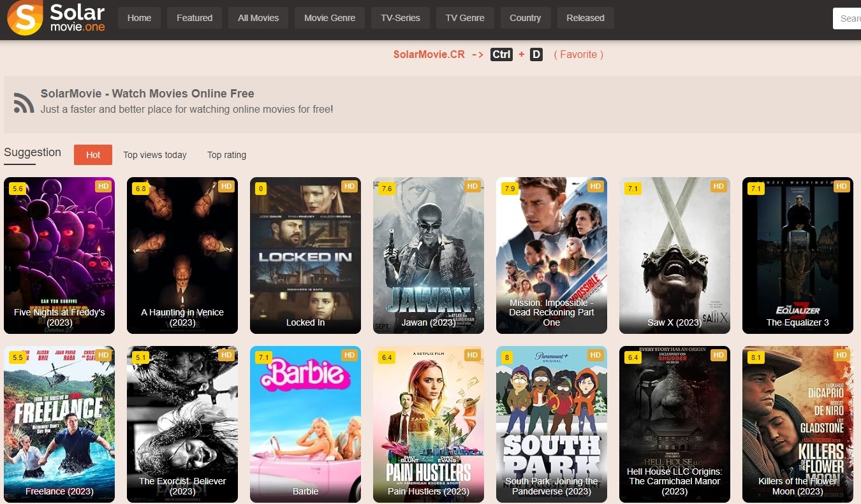861x504 pixels.
Task: Open South Park: Joining the Panderverse
Action: (552, 424)
